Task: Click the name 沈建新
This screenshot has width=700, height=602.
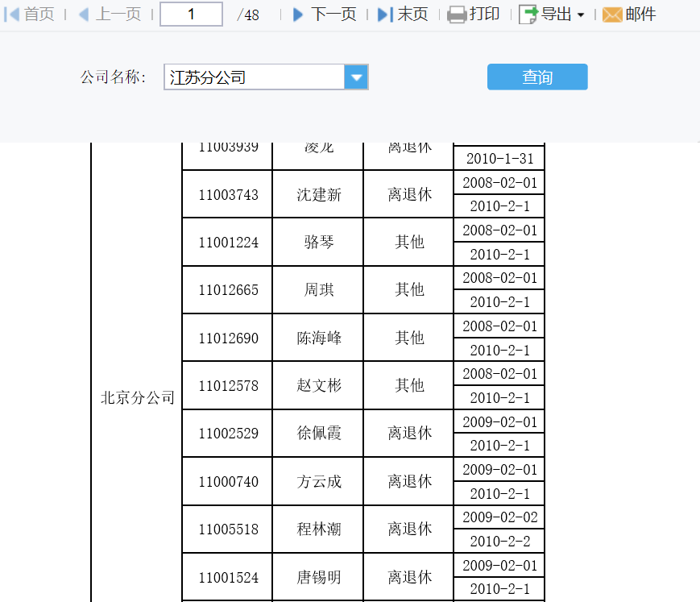Action: click(319, 195)
